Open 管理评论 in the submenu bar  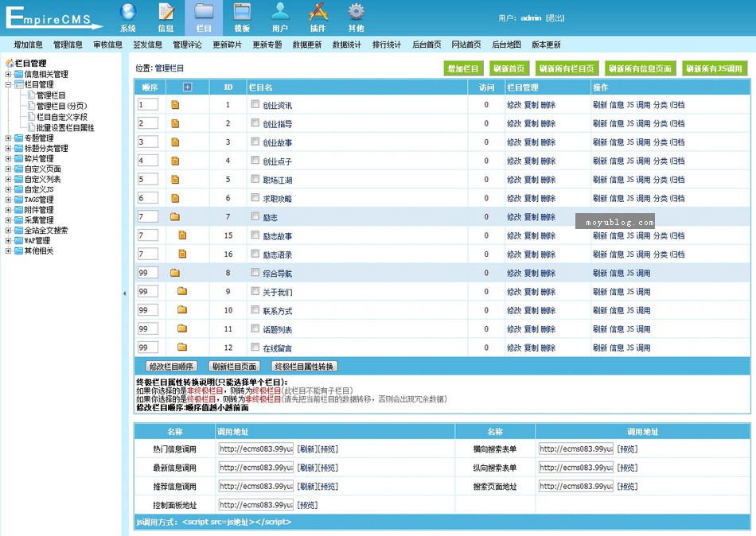coord(188,45)
